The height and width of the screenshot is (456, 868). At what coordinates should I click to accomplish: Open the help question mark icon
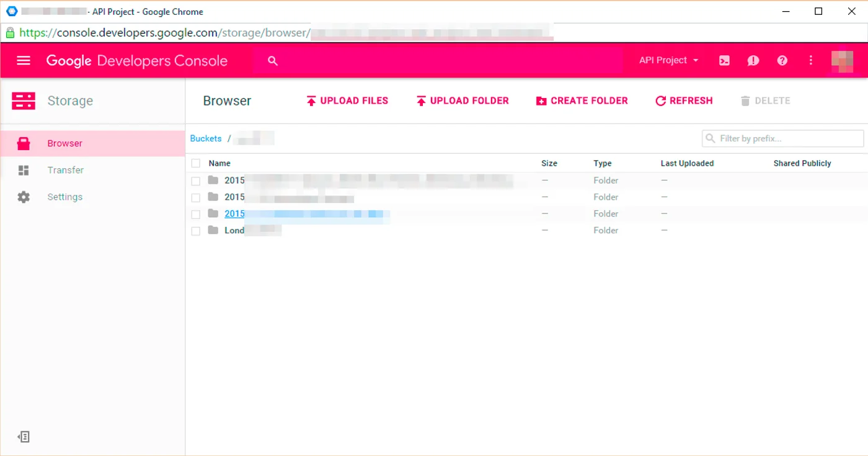click(x=782, y=60)
